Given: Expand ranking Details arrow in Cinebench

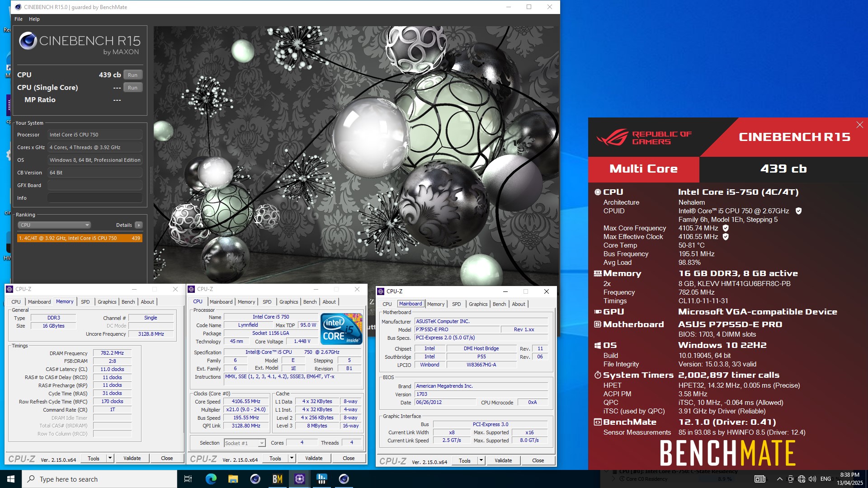Looking at the screenshot, I should pos(139,225).
